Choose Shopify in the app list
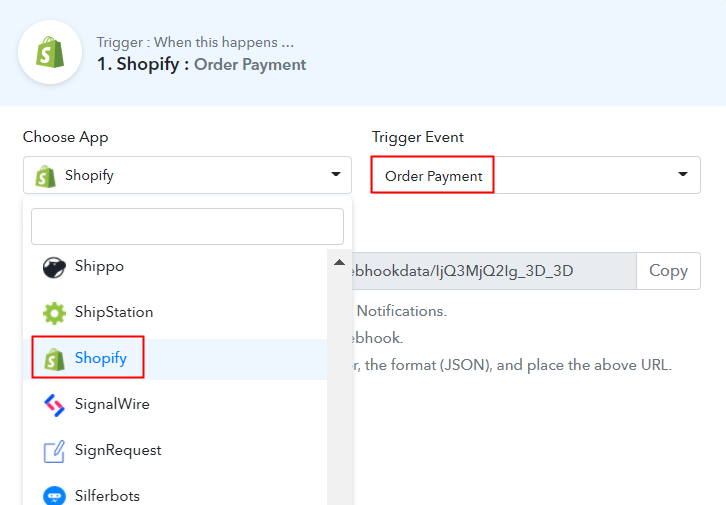The width and height of the screenshot is (726, 505). (175, 359)
